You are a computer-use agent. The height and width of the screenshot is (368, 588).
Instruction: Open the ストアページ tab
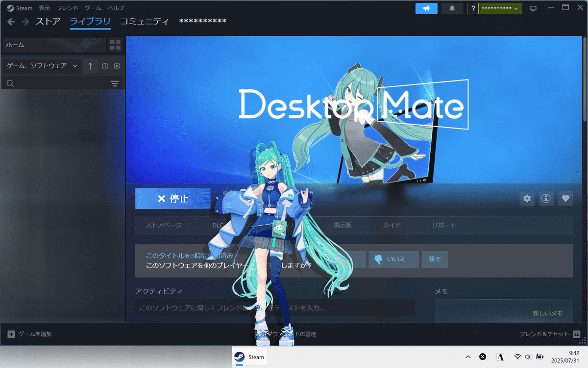[x=163, y=225]
